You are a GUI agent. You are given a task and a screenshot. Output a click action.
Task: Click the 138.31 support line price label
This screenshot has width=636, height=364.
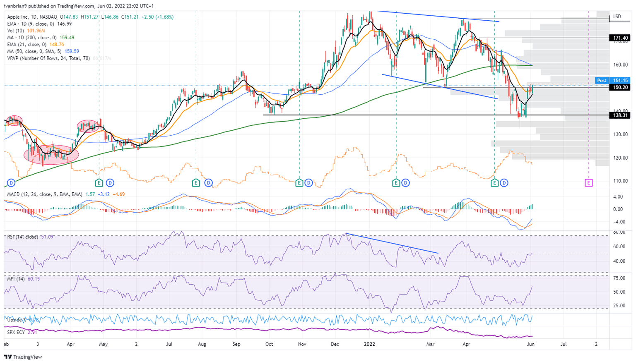620,115
